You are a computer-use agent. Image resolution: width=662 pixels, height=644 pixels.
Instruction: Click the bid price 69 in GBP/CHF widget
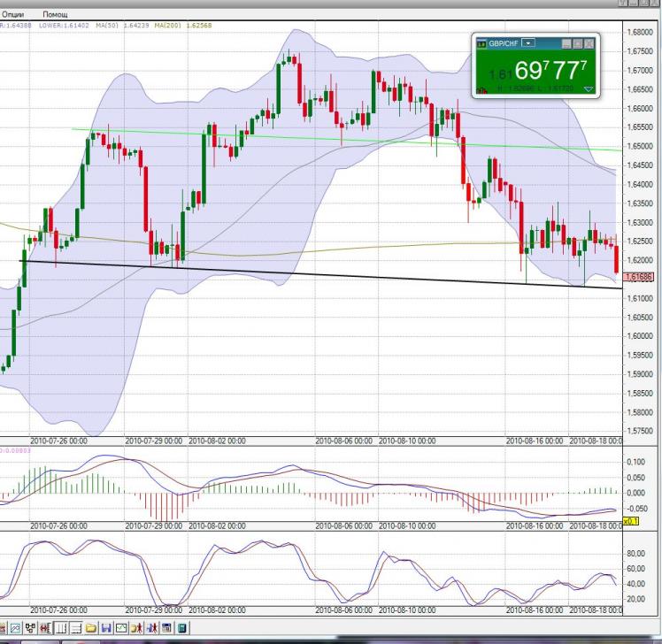(x=527, y=70)
